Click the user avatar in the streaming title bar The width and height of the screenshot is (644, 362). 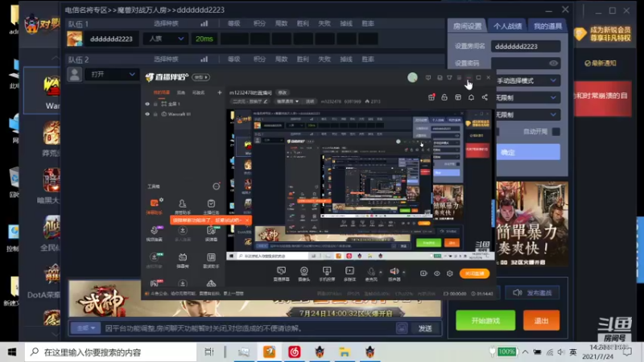tap(412, 77)
